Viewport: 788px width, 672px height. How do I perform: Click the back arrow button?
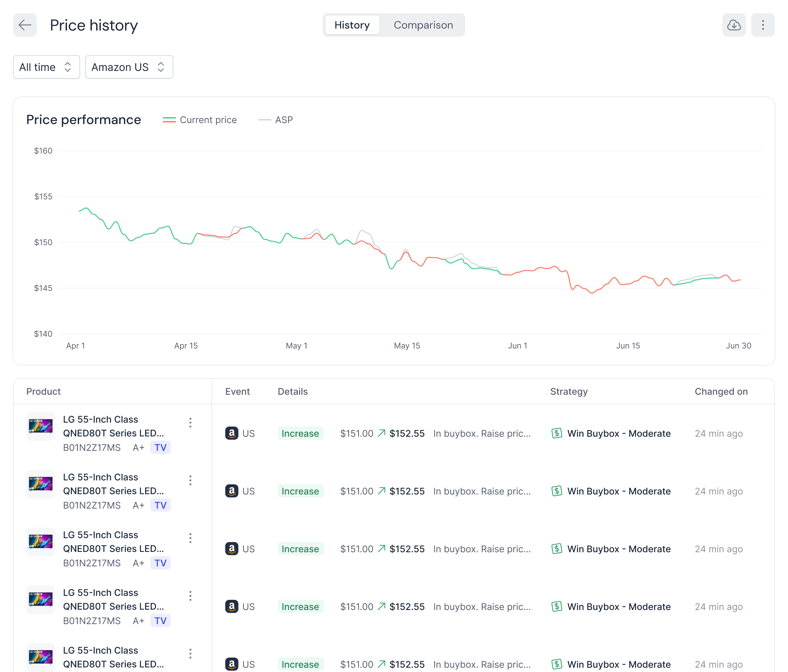25,25
